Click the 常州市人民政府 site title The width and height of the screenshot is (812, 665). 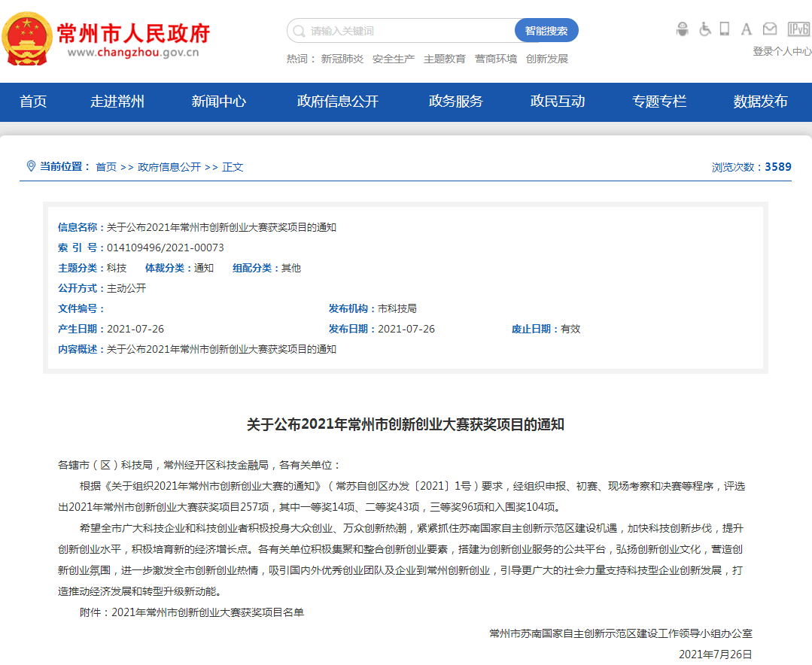(x=133, y=34)
